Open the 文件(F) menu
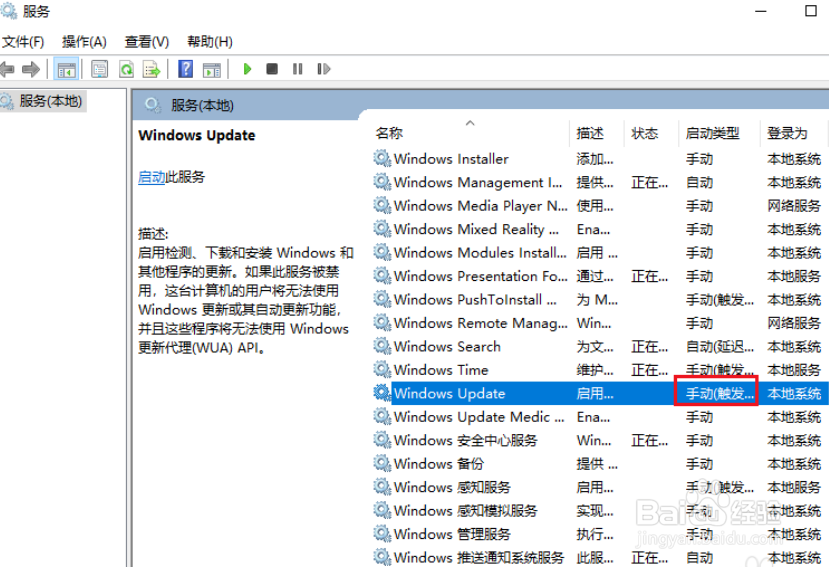829x567 pixels. [23, 42]
